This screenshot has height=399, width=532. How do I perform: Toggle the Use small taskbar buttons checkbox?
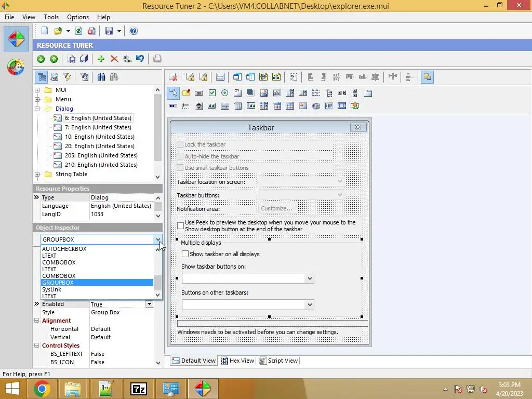(x=180, y=168)
